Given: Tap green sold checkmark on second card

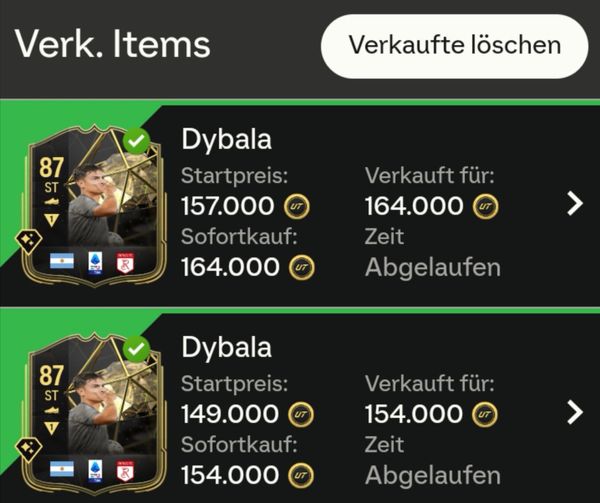Looking at the screenshot, I should click(136, 349).
